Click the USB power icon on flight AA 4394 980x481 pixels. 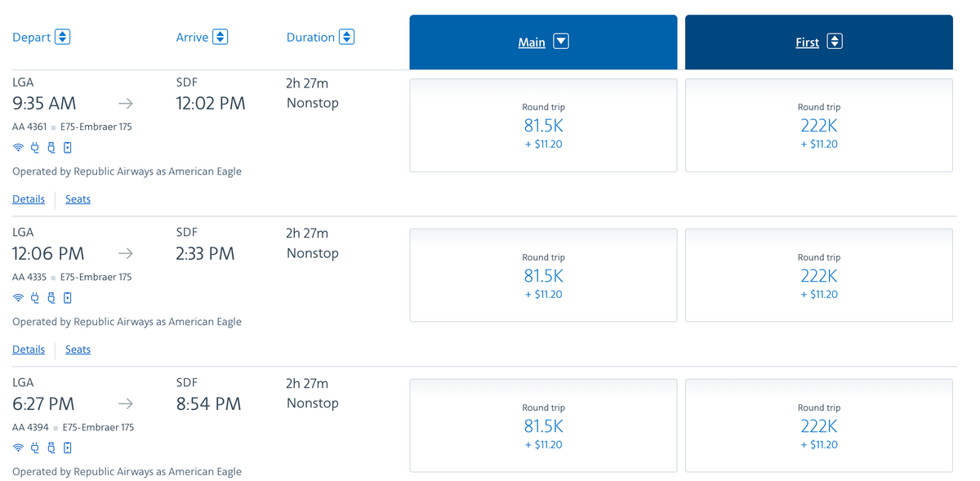51,448
